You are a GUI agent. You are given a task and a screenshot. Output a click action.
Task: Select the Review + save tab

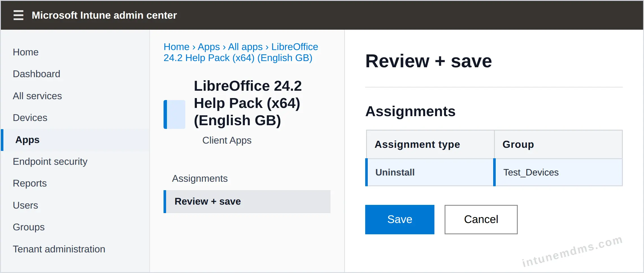[x=247, y=201]
